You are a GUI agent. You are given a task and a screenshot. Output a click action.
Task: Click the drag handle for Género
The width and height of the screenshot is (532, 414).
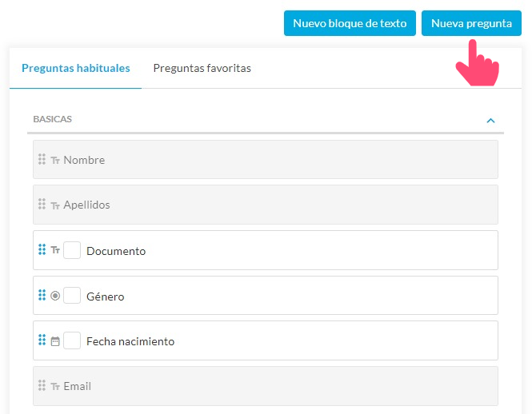(42, 296)
